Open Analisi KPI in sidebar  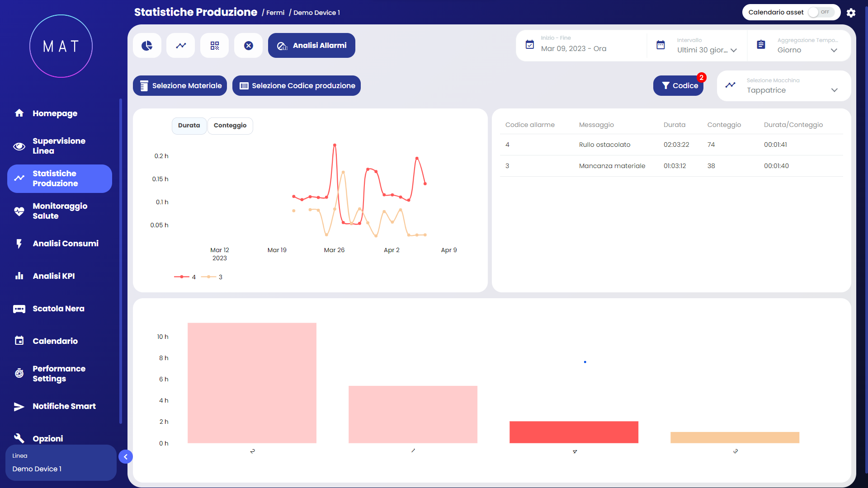coord(53,276)
